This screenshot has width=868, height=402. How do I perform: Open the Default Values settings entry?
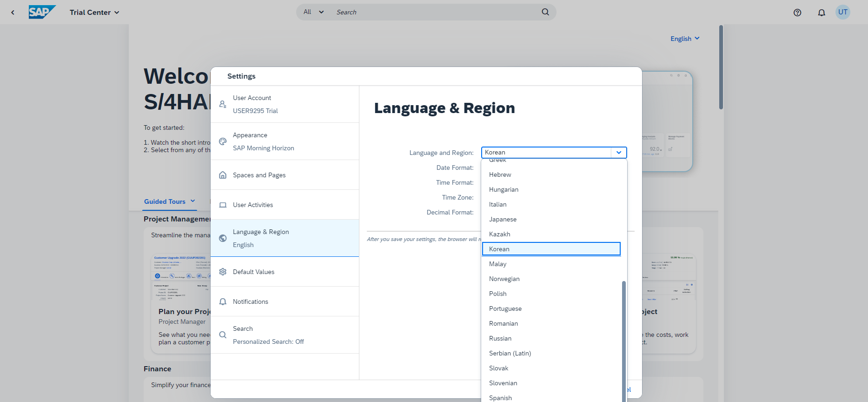click(x=285, y=272)
